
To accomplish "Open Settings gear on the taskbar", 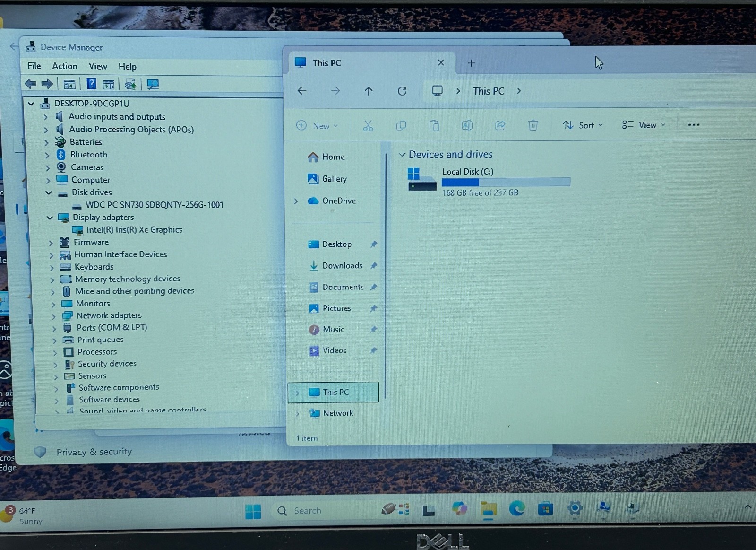I will pos(575,509).
